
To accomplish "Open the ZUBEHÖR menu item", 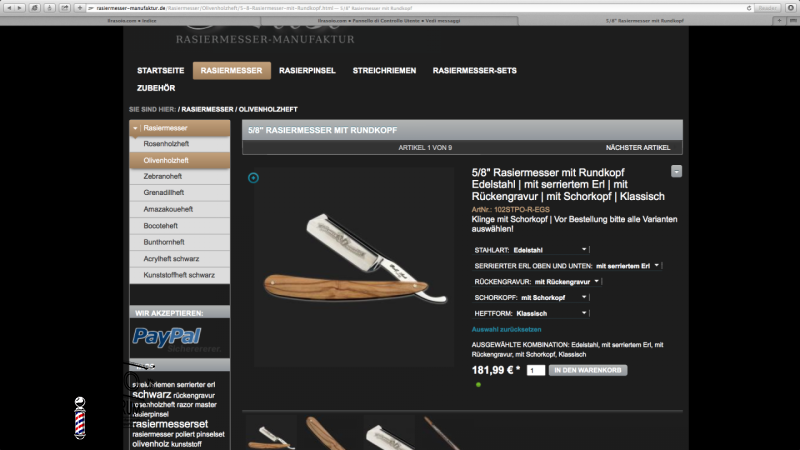I will [156, 88].
